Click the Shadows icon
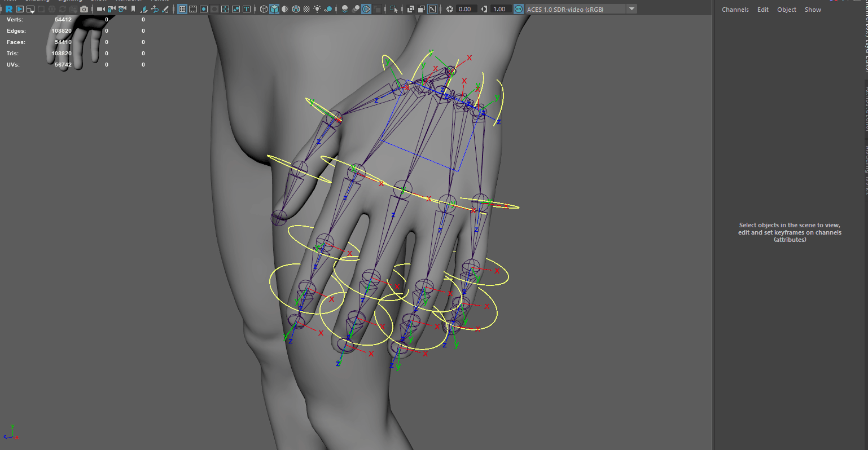Viewport: 868px width, 450px height. (328, 9)
